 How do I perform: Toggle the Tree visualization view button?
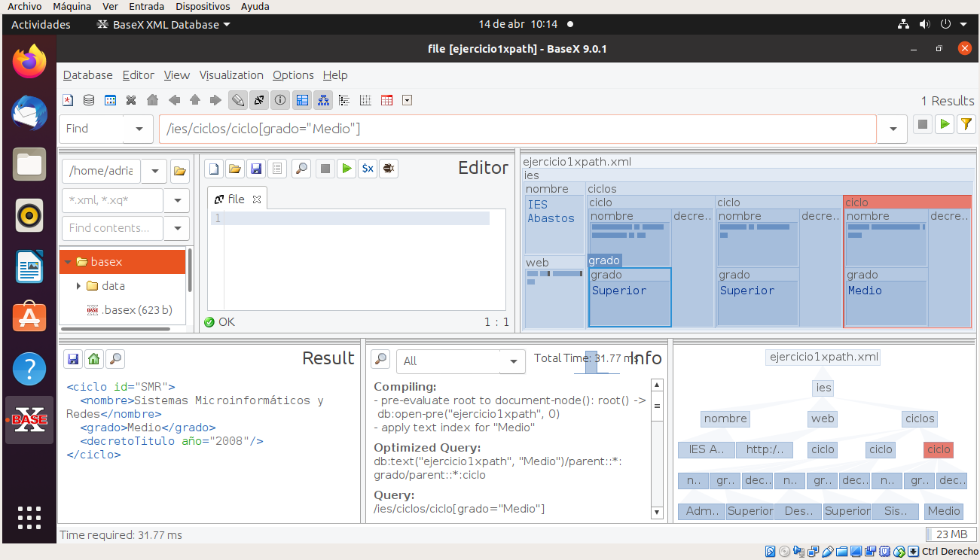coord(323,100)
